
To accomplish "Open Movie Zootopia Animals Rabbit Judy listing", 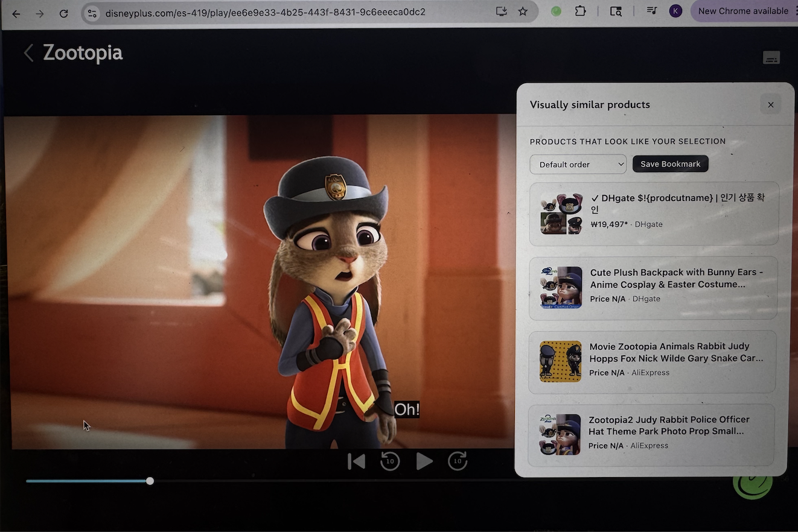I will [x=652, y=362].
